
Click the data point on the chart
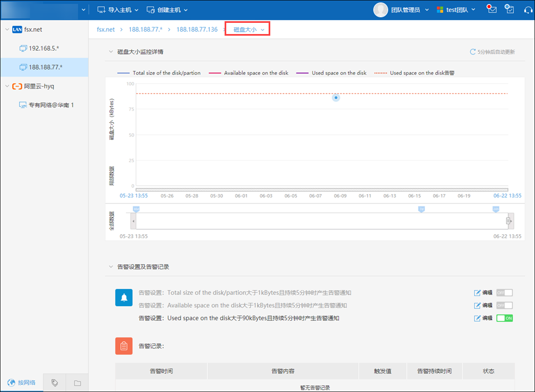[335, 98]
